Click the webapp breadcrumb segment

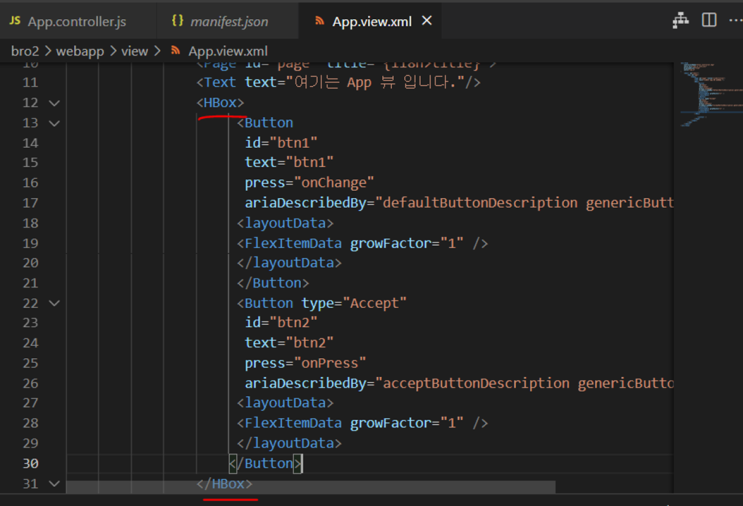[80, 51]
